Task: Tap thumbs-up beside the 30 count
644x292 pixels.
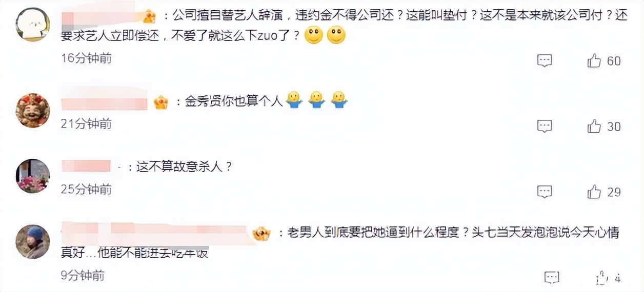Action: pos(594,126)
